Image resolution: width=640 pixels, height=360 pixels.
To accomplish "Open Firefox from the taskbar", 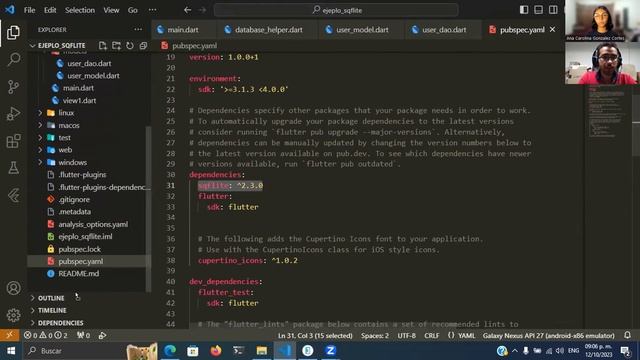I will tap(216, 351).
